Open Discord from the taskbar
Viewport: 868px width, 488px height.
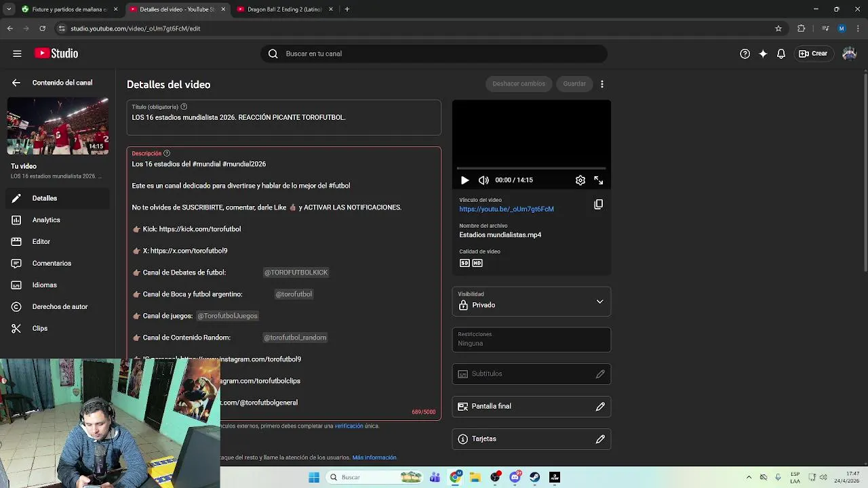[x=515, y=477]
